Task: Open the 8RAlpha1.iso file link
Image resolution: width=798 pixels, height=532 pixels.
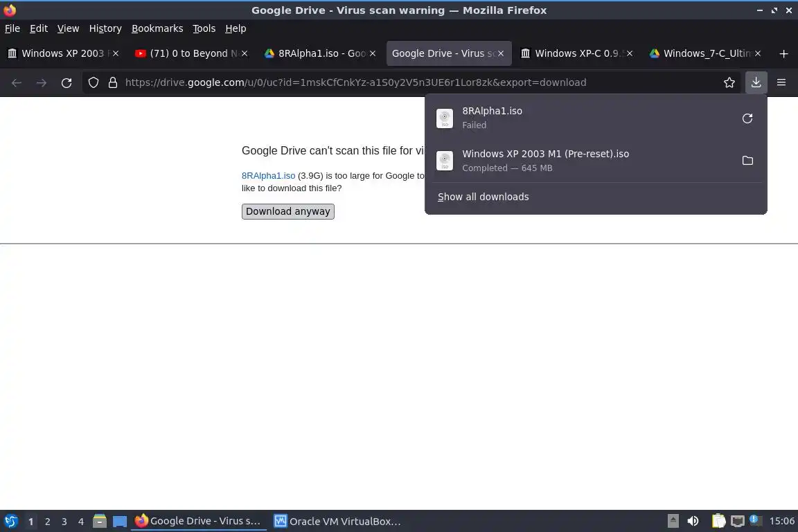Action: pyautogui.click(x=268, y=176)
